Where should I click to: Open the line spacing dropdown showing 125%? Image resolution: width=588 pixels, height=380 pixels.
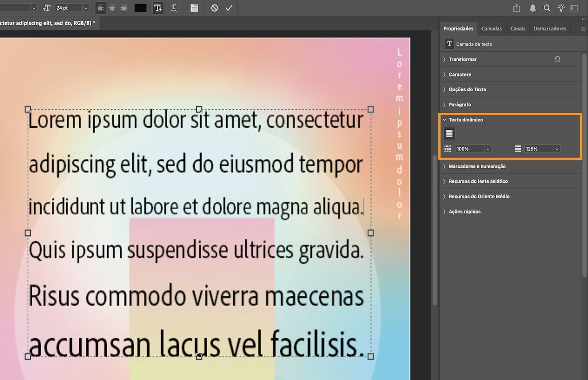[557, 149]
